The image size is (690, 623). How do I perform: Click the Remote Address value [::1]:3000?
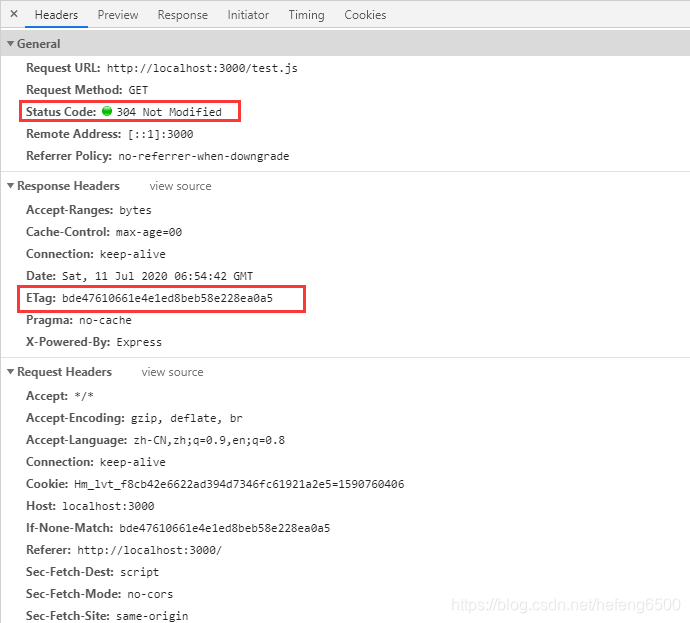[161, 134]
